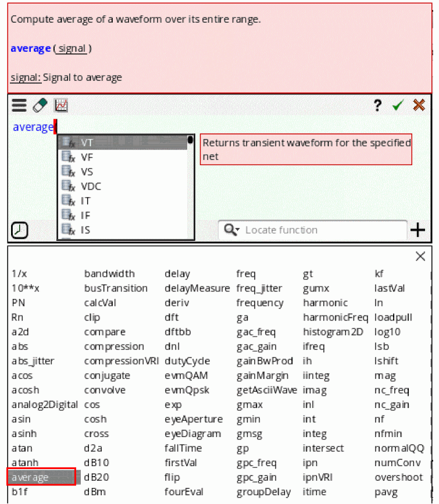
Task: Click the clock history icon
Action: click(20, 230)
